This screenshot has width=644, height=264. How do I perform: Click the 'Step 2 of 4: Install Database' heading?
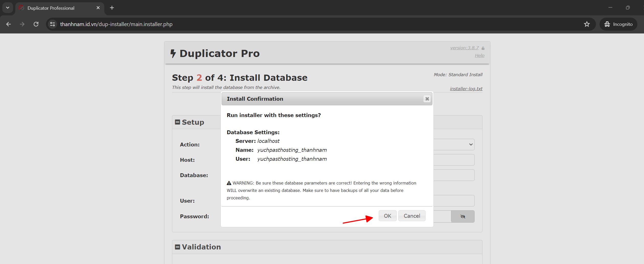click(x=240, y=78)
